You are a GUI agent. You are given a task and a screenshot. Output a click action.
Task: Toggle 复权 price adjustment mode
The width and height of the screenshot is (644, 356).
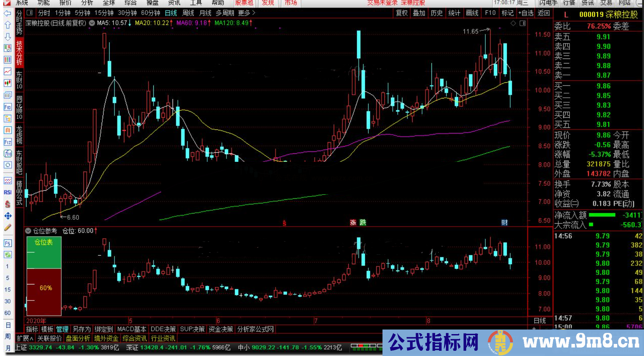pos(402,14)
